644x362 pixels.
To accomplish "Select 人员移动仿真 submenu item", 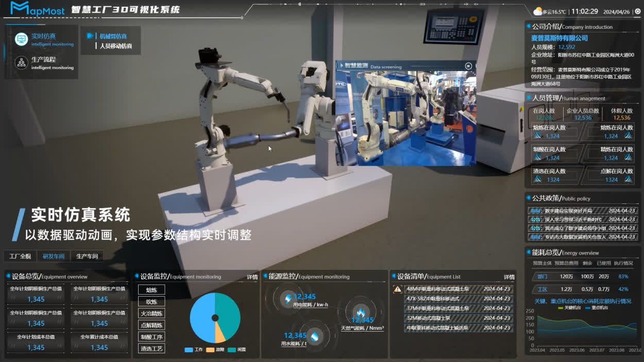I will coord(116,46).
